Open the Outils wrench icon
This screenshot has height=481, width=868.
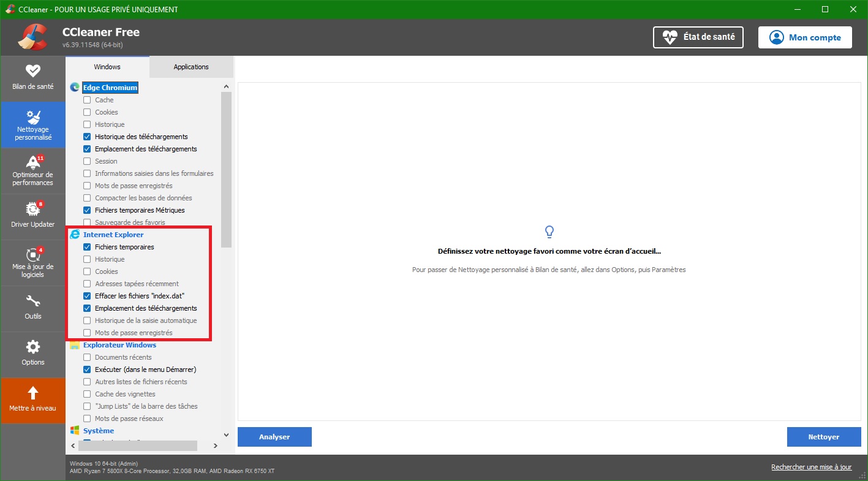pyautogui.click(x=33, y=301)
